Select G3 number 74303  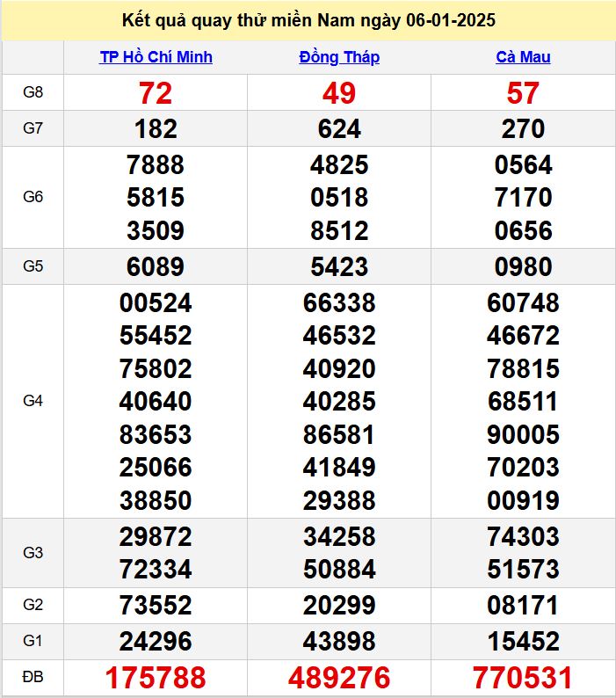click(x=523, y=536)
